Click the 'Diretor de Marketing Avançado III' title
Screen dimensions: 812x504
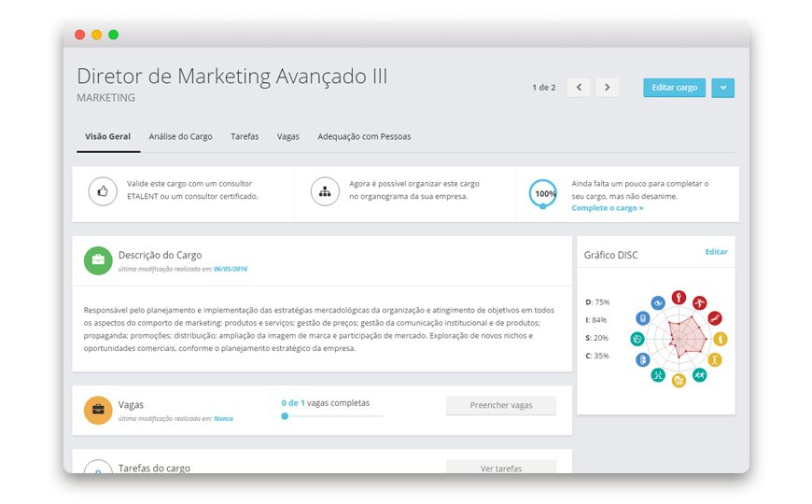[232, 77]
